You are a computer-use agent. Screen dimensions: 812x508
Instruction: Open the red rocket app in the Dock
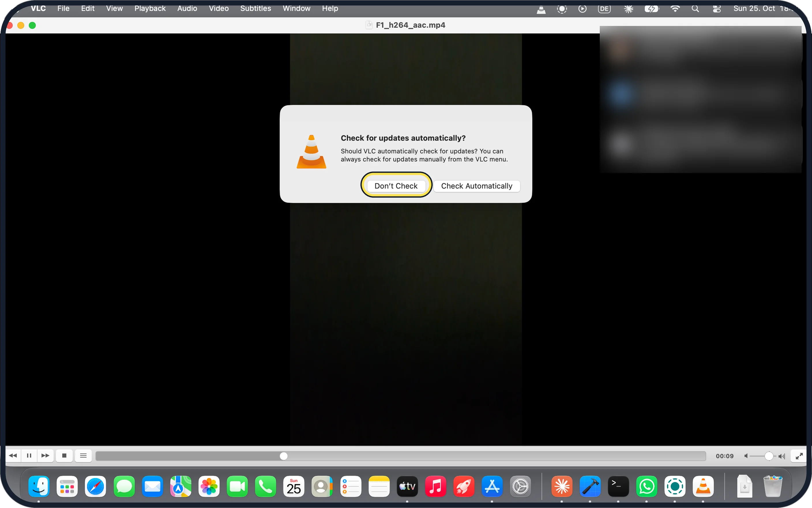[464, 486]
